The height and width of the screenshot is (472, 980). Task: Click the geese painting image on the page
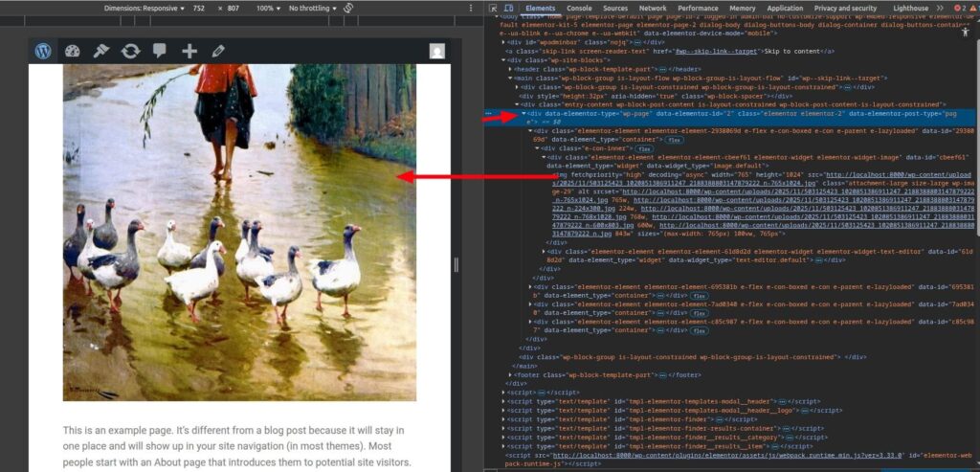(x=239, y=232)
